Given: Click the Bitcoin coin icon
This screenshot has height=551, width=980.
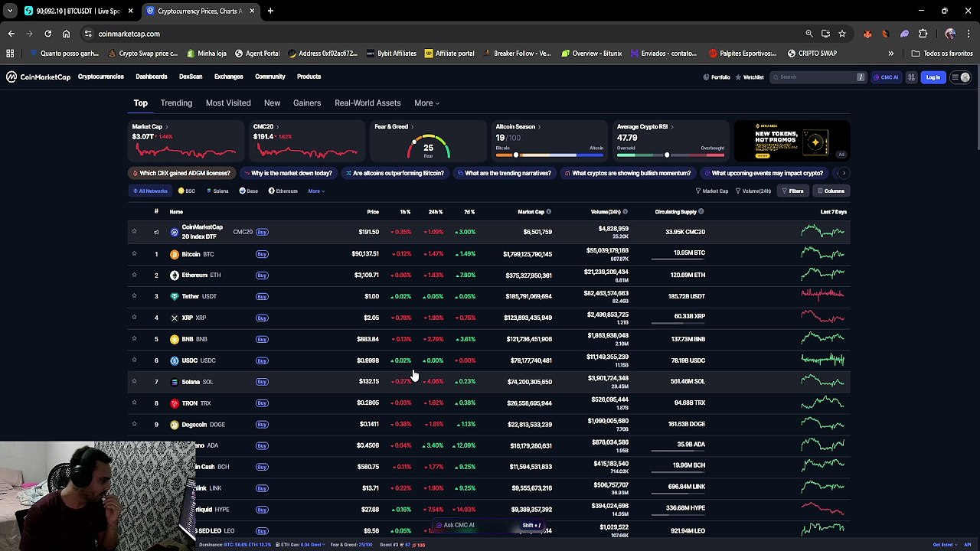Looking at the screenshot, I should coord(175,254).
